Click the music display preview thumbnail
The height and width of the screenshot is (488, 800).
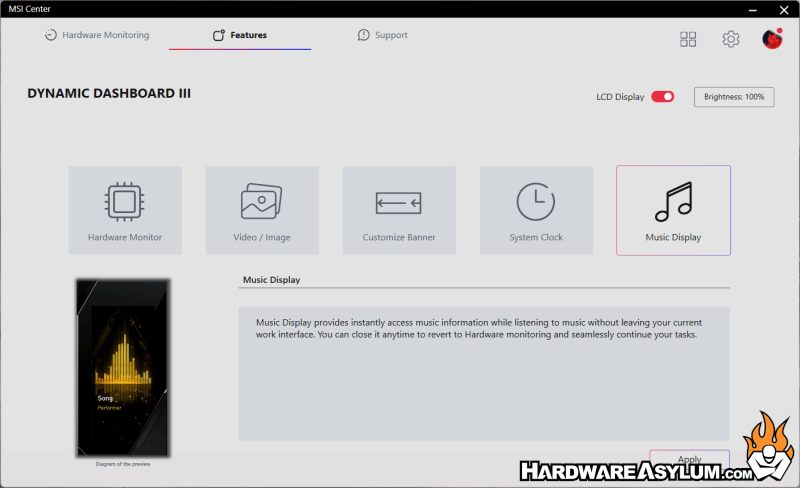pyautogui.click(x=123, y=368)
